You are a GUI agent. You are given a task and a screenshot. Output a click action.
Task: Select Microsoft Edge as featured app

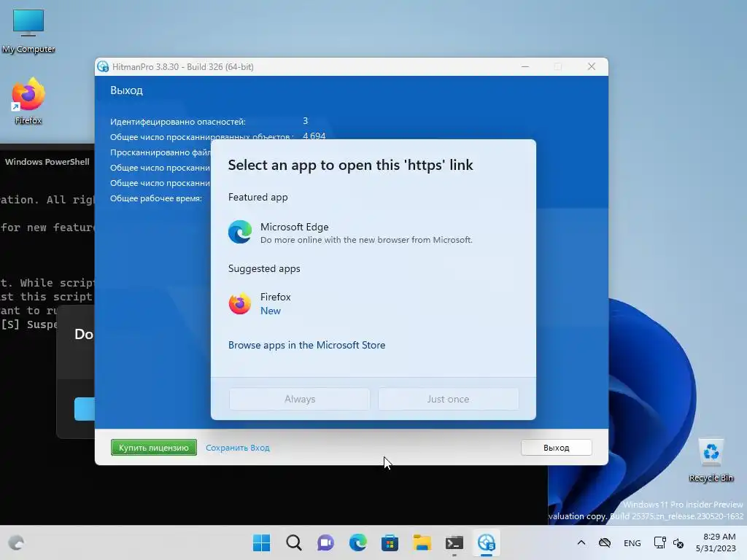(373, 233)
